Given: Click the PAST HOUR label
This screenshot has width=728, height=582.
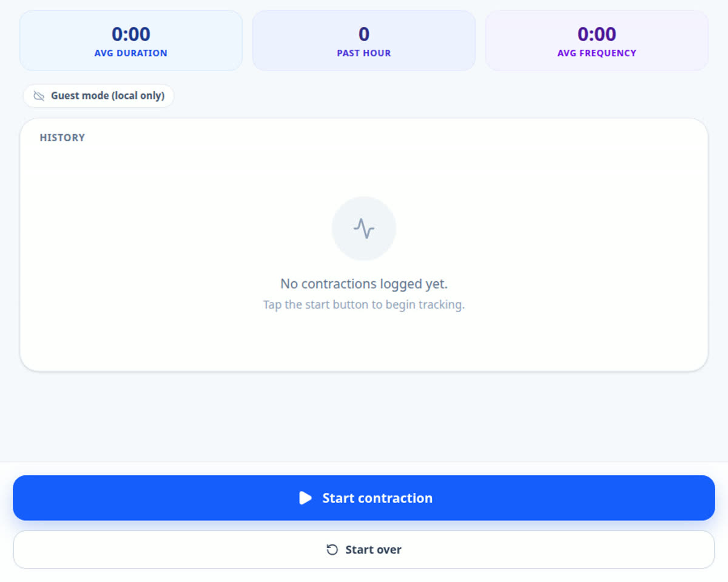Looking at the screenshot, I should 364,53.
